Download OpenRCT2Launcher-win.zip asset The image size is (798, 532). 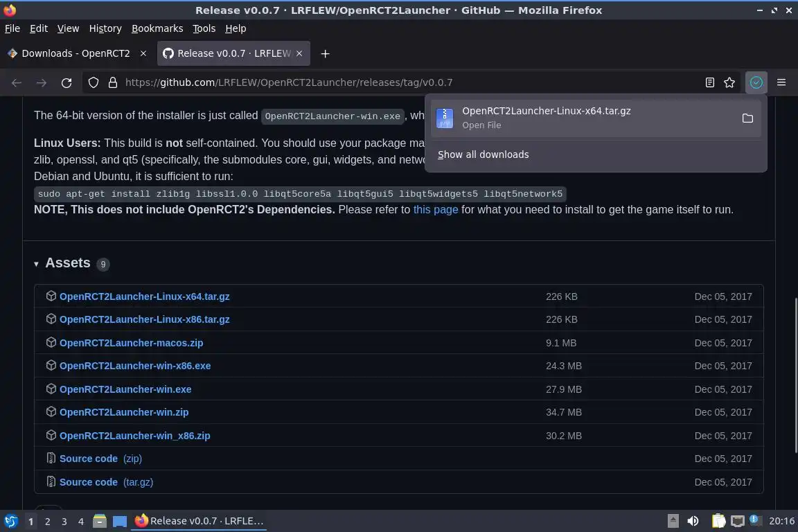[124, 412]
